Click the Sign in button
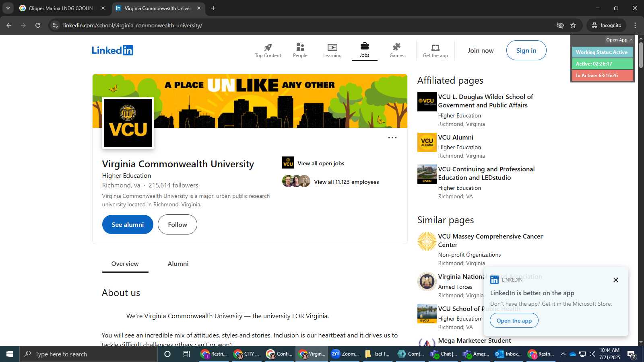Screen dimensions: 644x362 point(526,50)
